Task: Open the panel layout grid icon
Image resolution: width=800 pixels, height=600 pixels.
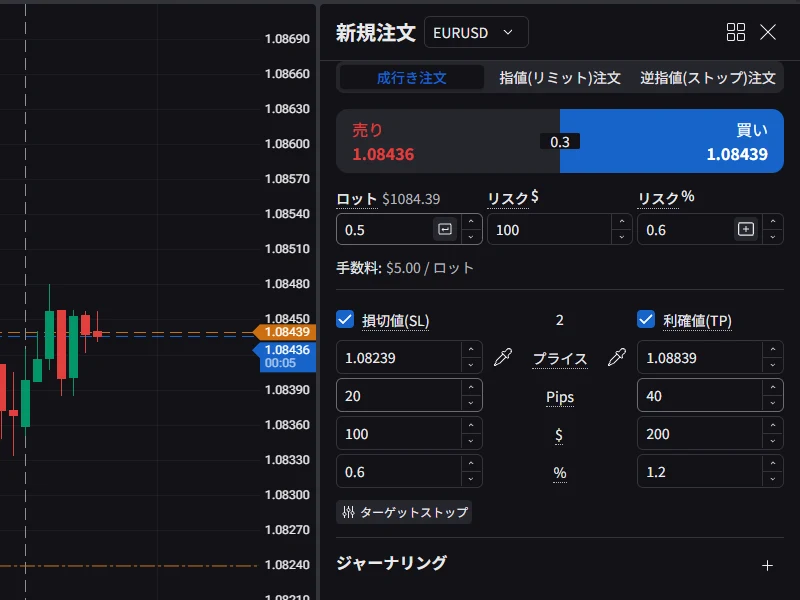Action: click(735, 32)
